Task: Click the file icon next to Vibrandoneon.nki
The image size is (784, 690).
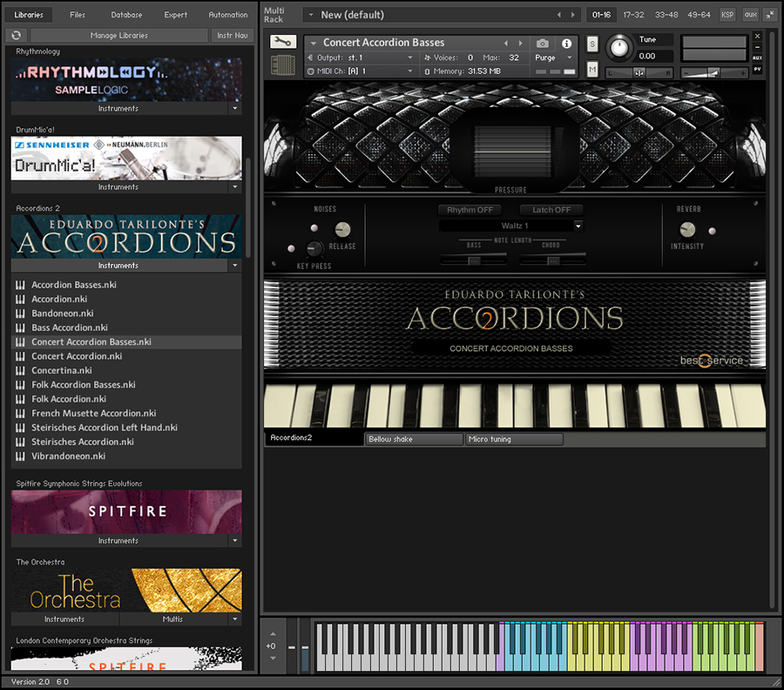Action: [20, 457]
